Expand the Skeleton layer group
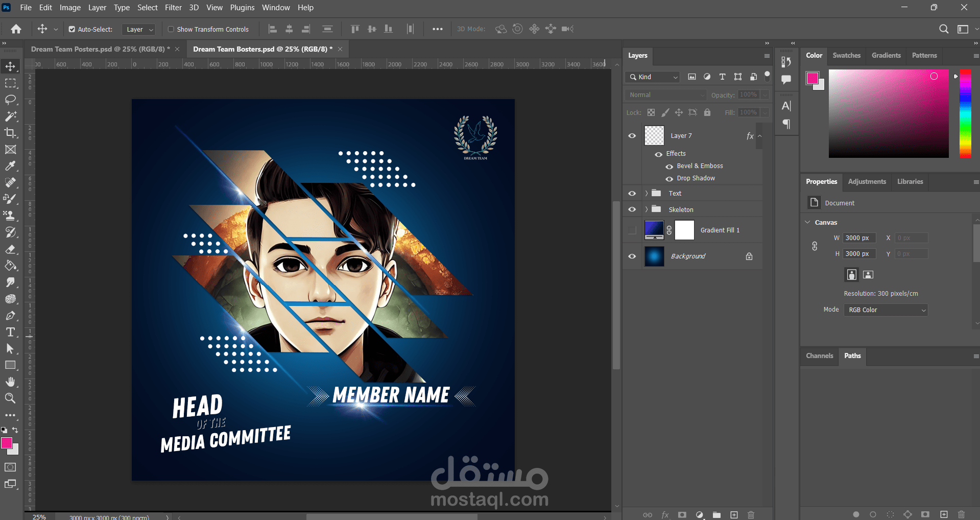The image size is (980, 520). 647,209
